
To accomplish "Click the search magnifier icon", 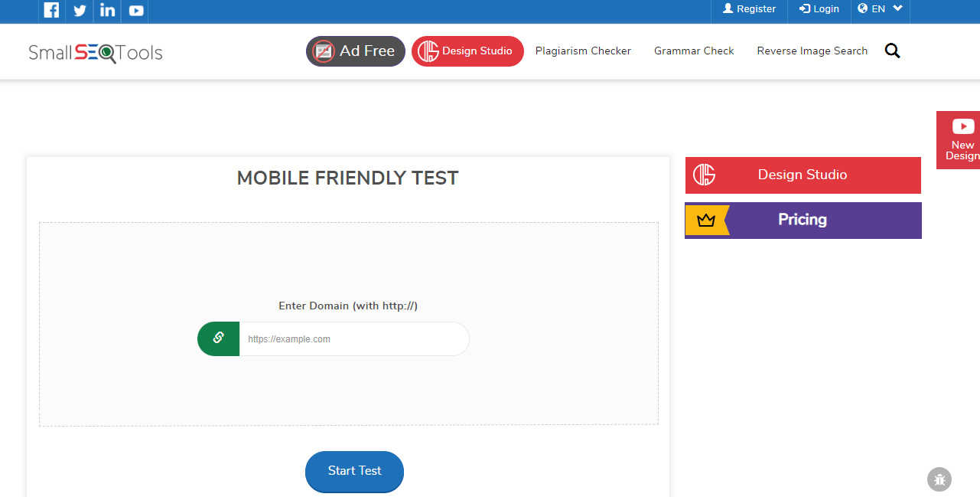I will click(892, 50).
